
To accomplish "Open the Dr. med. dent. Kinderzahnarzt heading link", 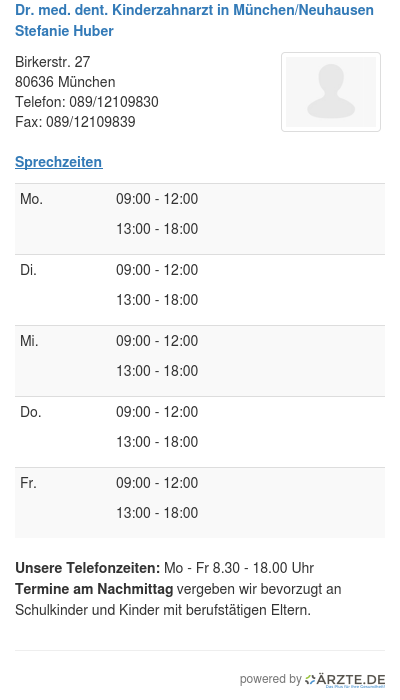I will click(x=194, y=10).
